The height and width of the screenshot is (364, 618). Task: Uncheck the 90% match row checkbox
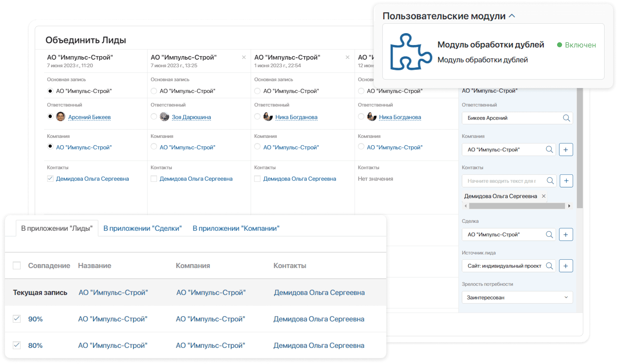[17, 319]
